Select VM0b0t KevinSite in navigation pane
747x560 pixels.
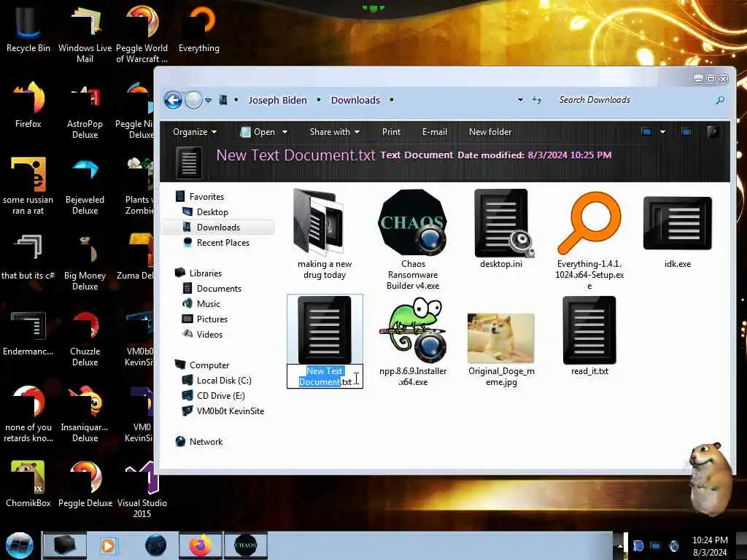(230, 411)
